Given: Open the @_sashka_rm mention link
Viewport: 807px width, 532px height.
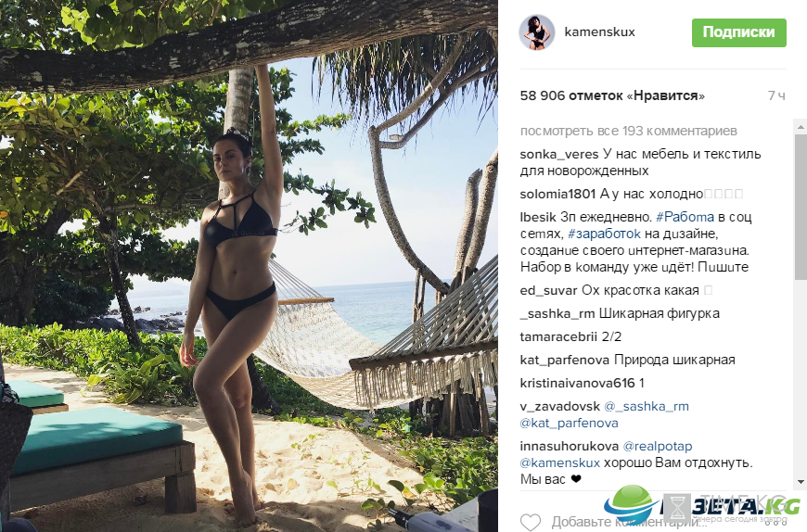Looking at the screenshot, I should [x=647, y=407].
